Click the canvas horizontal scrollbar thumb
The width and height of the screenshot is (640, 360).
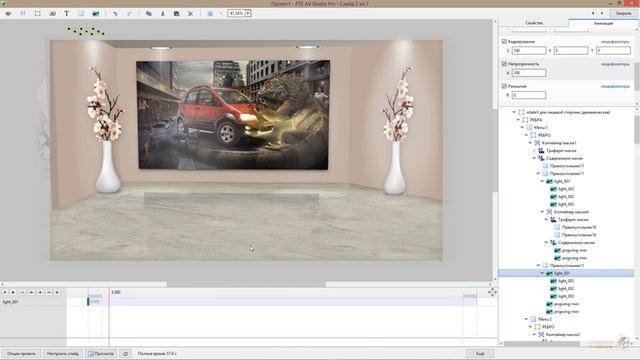point(246,284)
